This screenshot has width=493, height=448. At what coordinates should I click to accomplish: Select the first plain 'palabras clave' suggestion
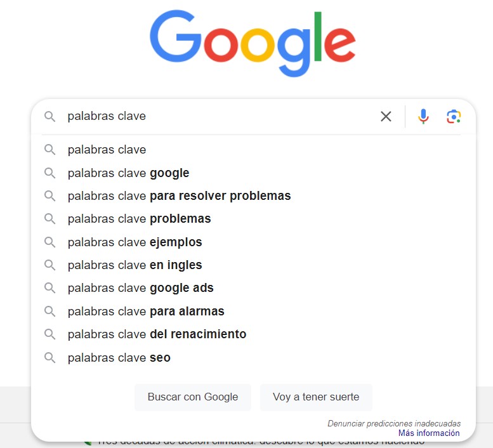click(x=107, y=150)
